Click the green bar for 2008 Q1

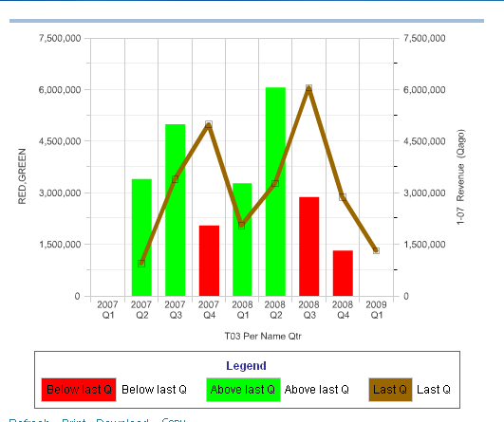coord(242,240)
